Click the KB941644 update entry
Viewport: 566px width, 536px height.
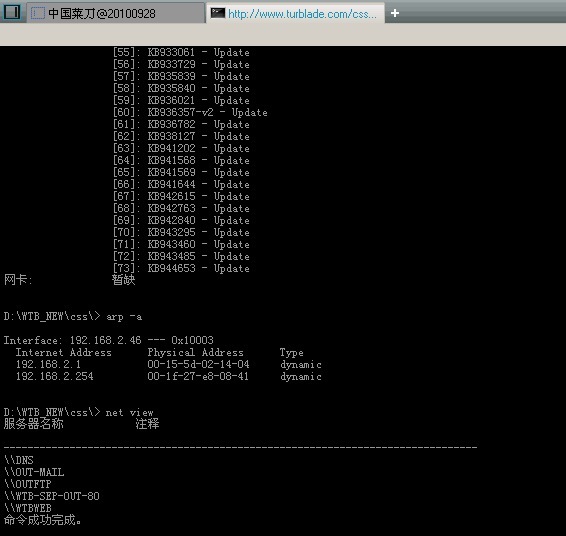(181, 184)
